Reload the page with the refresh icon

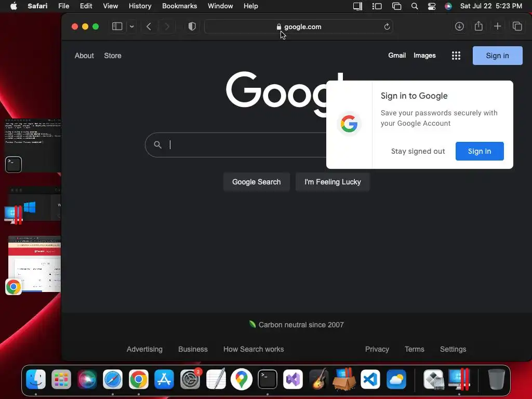tap(387, 26)
